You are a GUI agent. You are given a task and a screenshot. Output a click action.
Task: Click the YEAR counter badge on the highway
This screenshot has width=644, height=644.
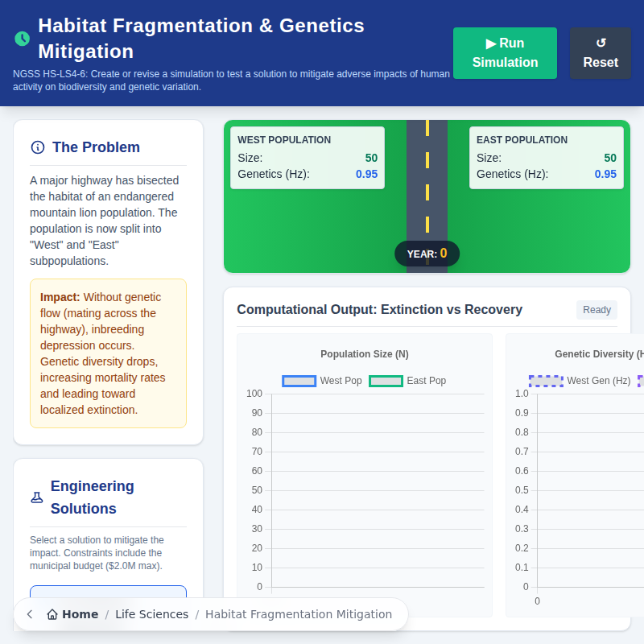coord(427,253)
